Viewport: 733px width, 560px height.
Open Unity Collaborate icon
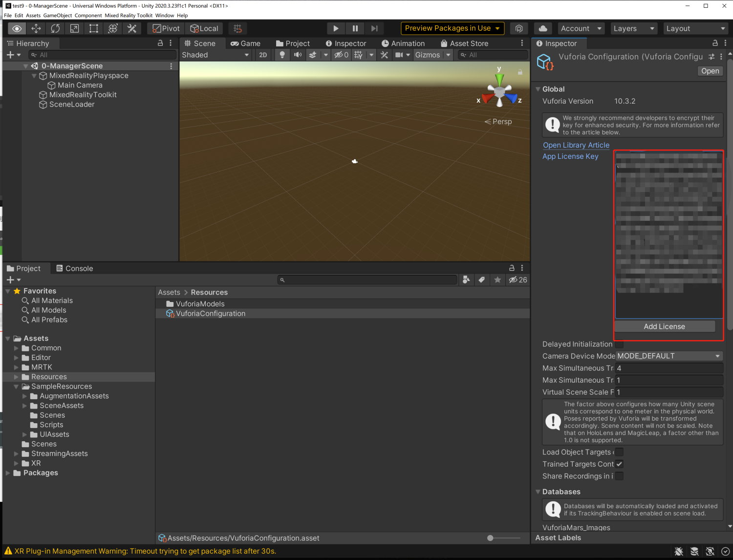pyautogui.click(x=519, y=28)
